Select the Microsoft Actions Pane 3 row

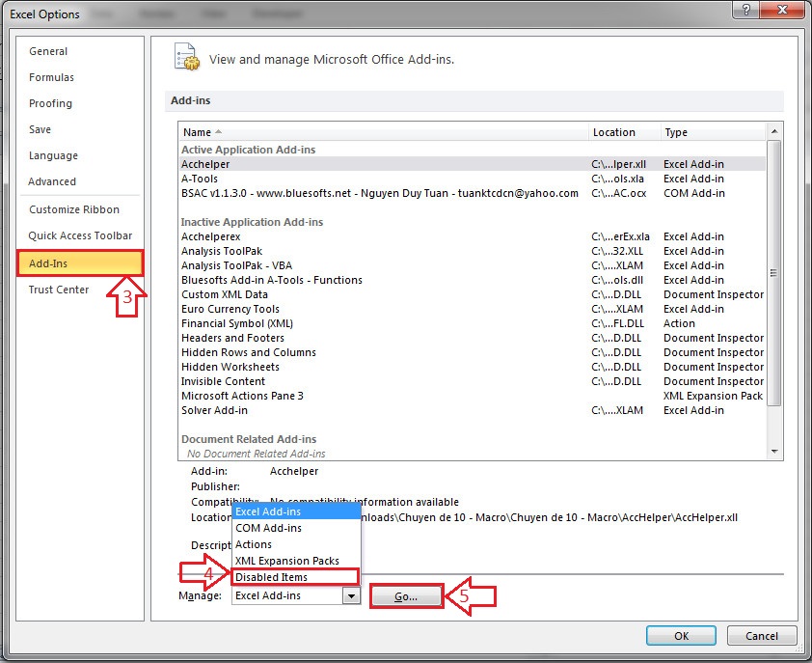473,397
